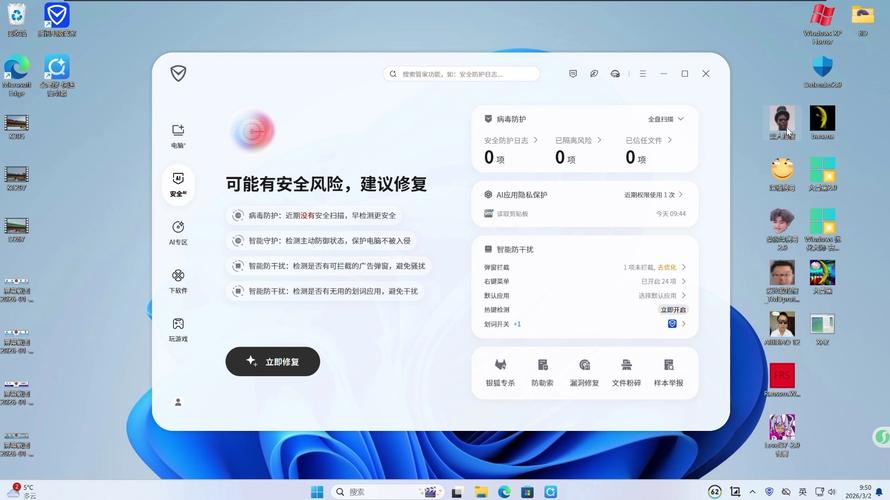Open the hamburger main menu
This screenshot has width=890, height=500.
point(642,74)
